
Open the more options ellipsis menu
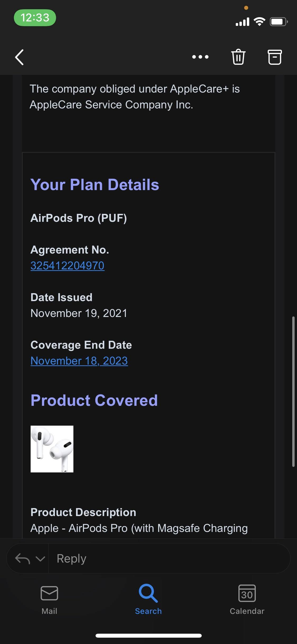click(x=200, y=57)
